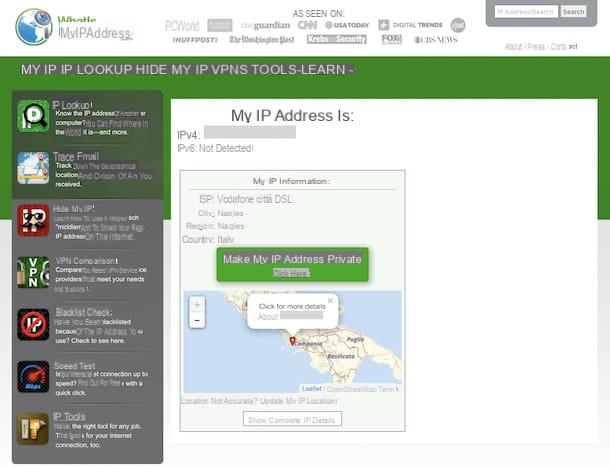The width and height of the screenshot is (610, 467).
Task: Open the Trace Email map icon
Action: 33,168
